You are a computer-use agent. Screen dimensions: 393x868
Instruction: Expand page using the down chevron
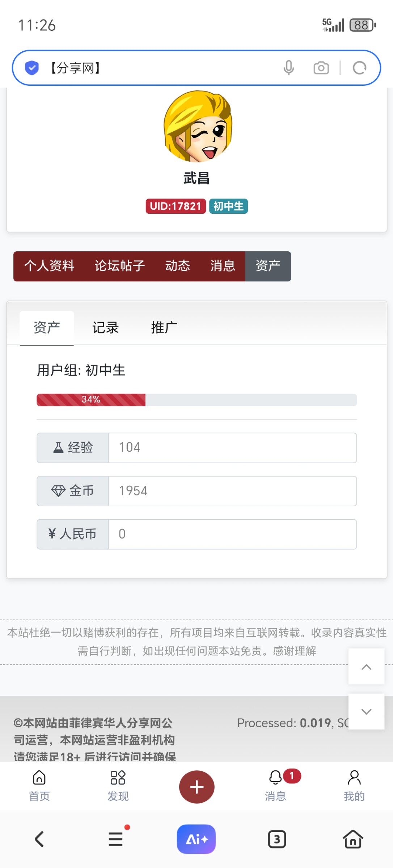pyautogui.click(x=366, y=711)
